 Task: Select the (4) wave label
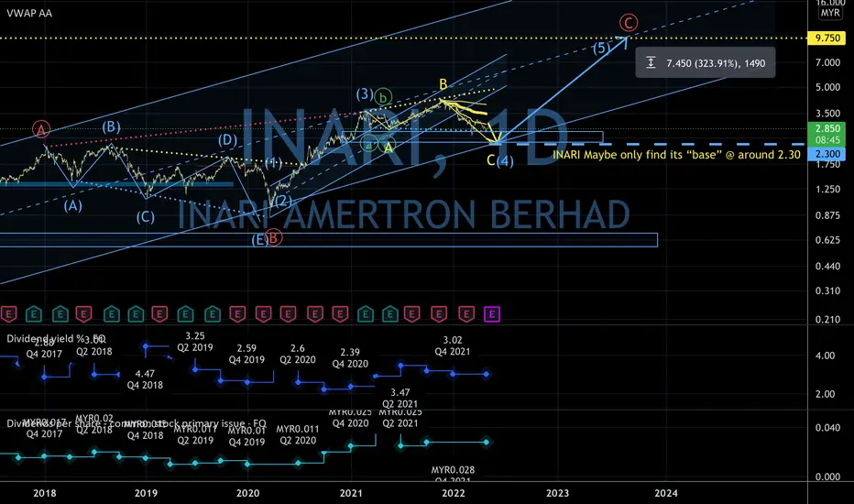[x=505, y=160]
